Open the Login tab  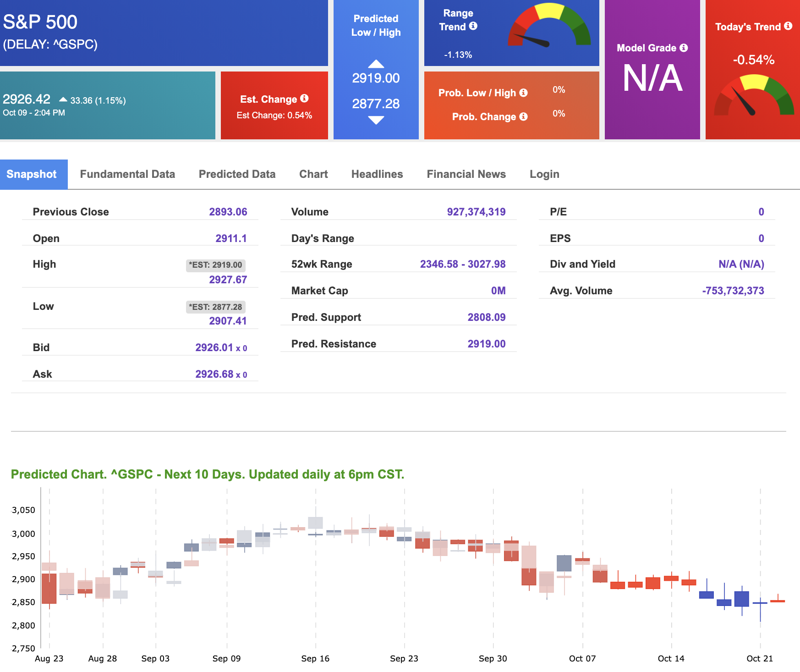click(544, 174)
